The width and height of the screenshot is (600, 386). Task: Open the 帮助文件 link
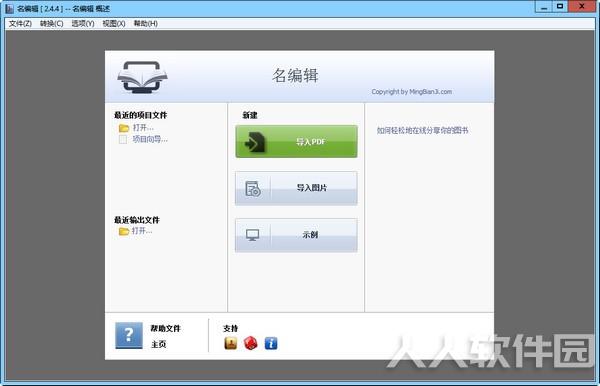[x=165, y=328]
